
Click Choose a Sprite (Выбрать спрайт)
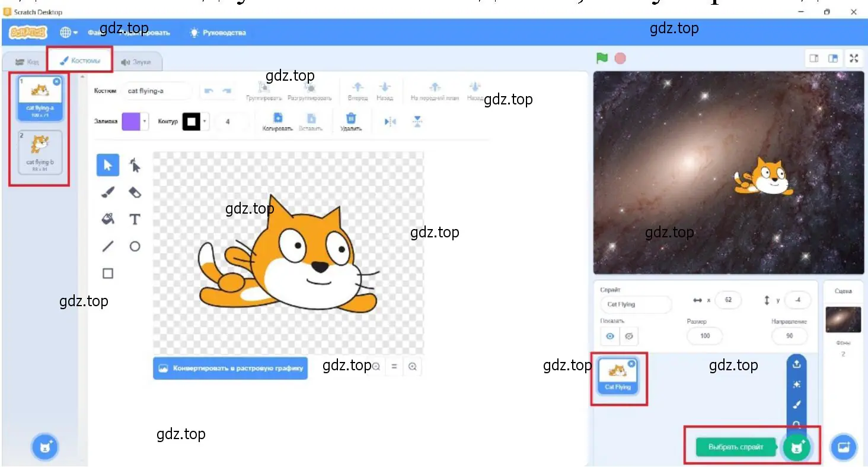(737, 447)
